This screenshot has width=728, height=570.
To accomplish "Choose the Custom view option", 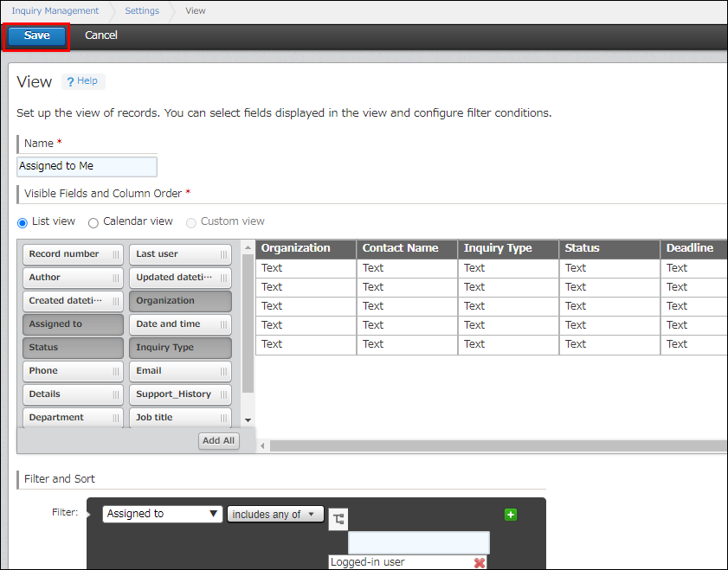I will pos(190,222).
